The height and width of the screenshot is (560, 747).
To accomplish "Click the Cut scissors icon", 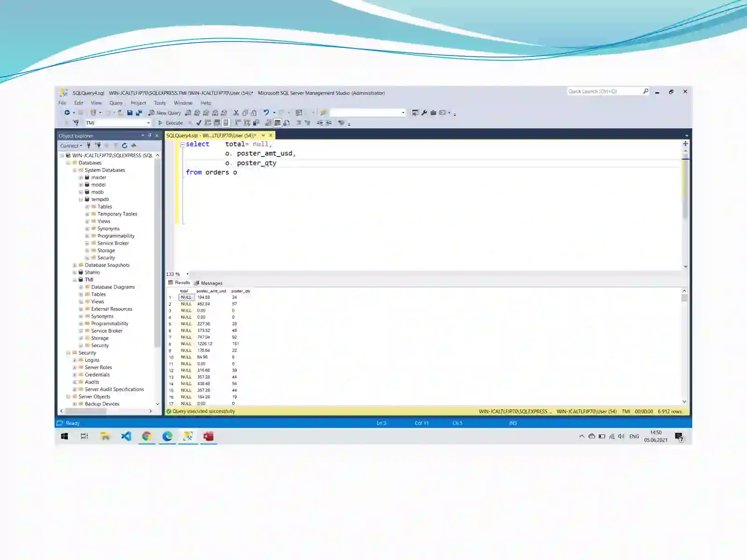I will coord(236,112).
